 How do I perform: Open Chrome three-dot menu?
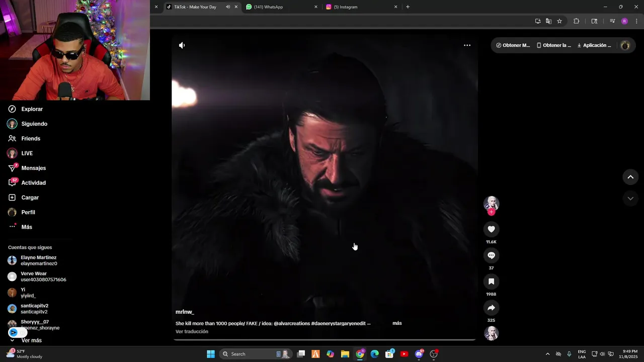pos(636,21)
